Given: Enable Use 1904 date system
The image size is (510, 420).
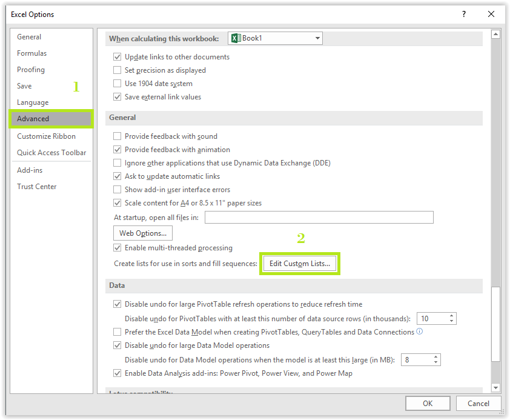Looking at the screenshot, I should [117, 84].
